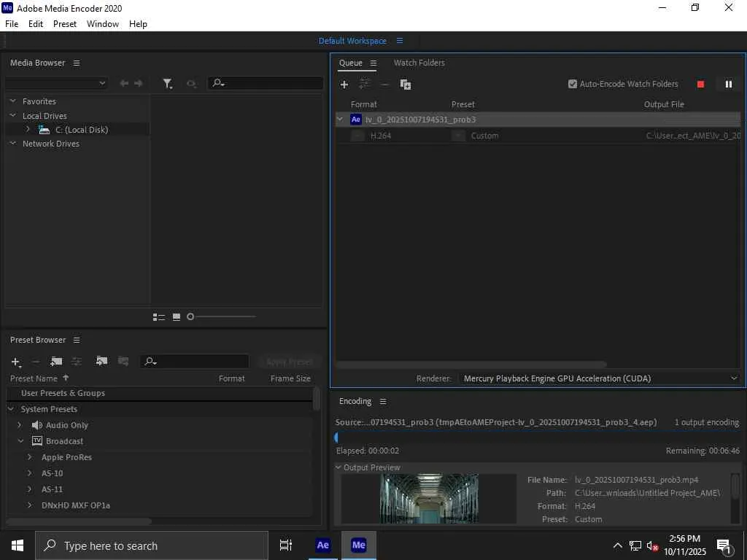Open the Edit menu
Viewport: 747px width, 560px height.
coord(36,24)
